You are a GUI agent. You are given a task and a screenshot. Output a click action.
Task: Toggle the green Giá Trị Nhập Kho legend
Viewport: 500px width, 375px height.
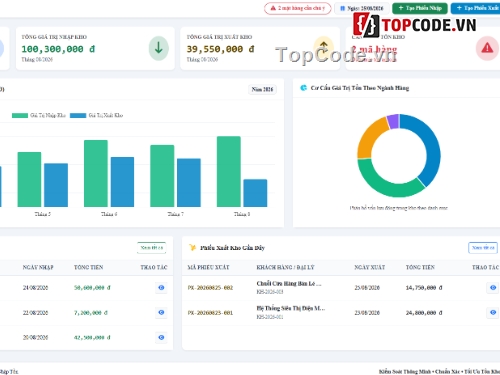[39, 115]
